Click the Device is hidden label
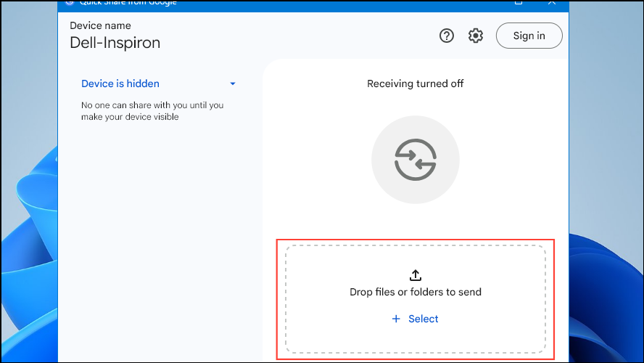Viewport: 644px width, 363px height. point(120,83)
